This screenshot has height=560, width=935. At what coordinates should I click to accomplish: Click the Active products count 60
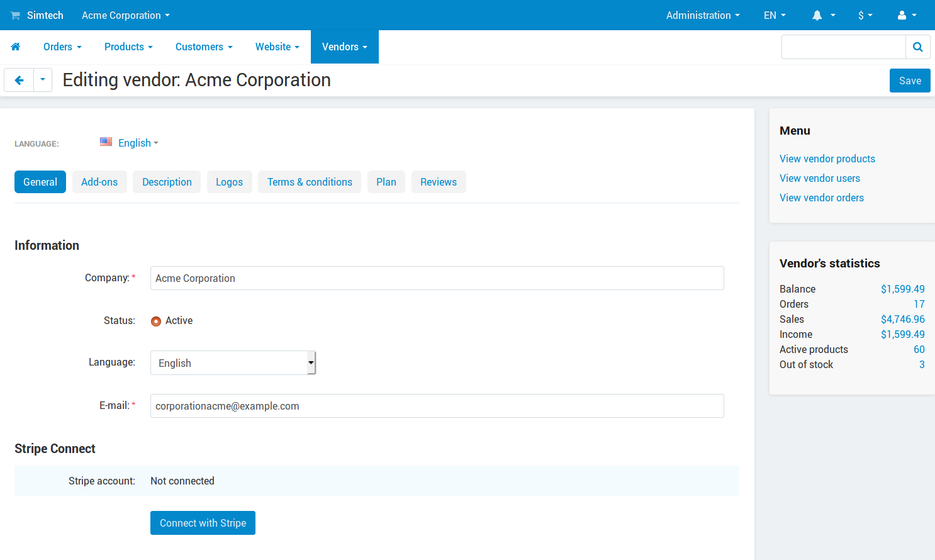tap(919, 349)
